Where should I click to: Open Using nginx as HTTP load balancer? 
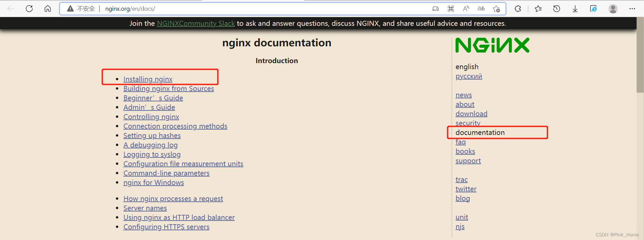(x=179, y=218)
